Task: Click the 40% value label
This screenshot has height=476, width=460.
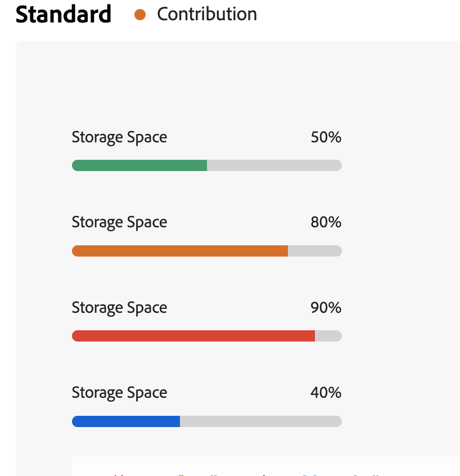Action: [x=326, y=393]
